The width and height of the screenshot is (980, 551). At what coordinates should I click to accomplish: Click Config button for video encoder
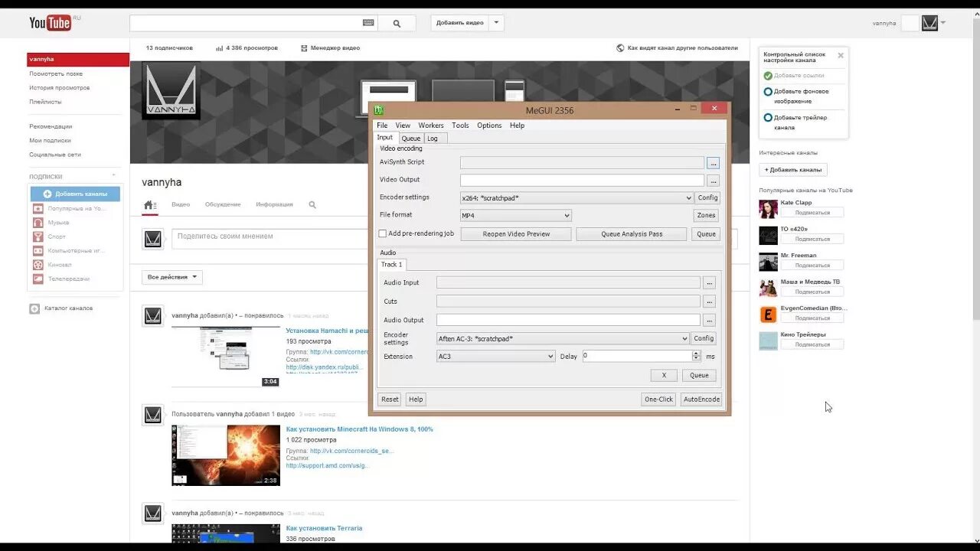click(x=707, y=198)
